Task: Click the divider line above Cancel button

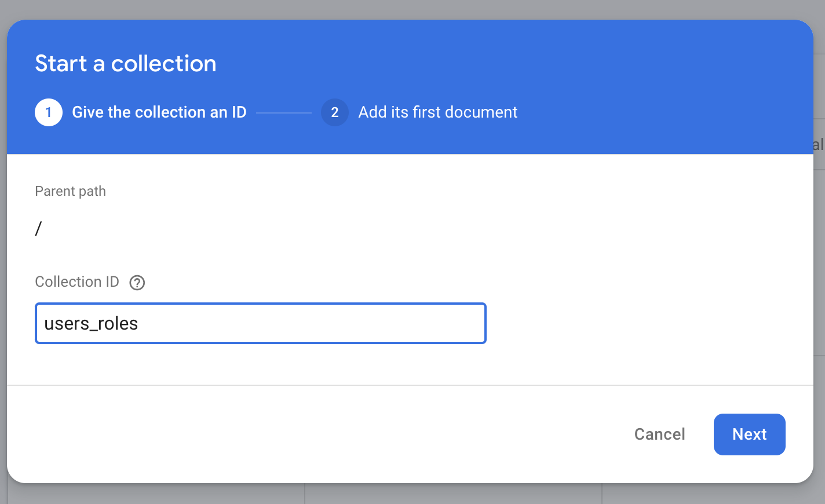Action: (x=406, y=385)
